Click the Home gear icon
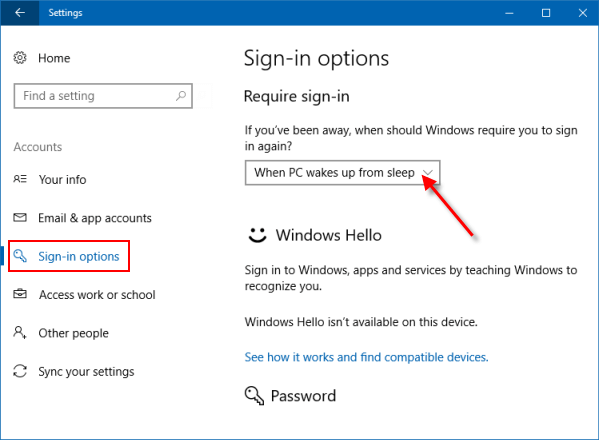Screen dimensions: 599x440 [x=20, y=58]
